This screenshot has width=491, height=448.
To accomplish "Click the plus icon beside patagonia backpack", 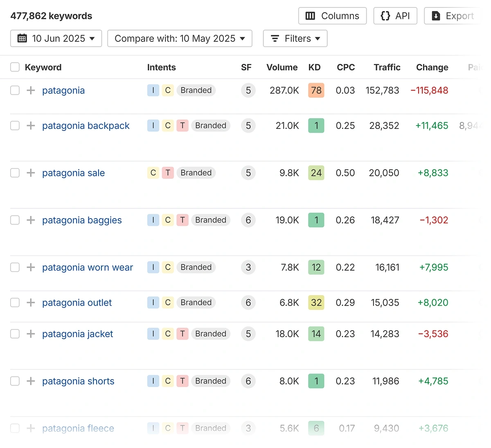I will pyautogui.click(x=31, y=126).
